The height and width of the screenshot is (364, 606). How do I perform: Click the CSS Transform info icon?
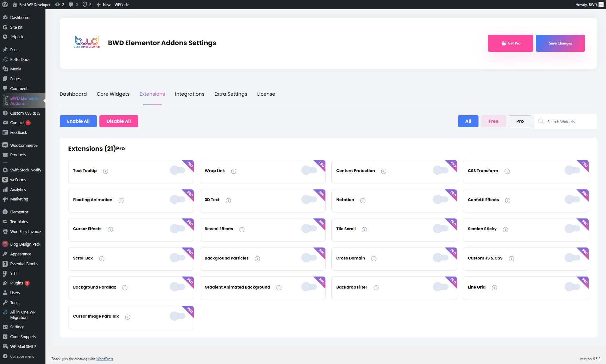(x=507, y=171)
